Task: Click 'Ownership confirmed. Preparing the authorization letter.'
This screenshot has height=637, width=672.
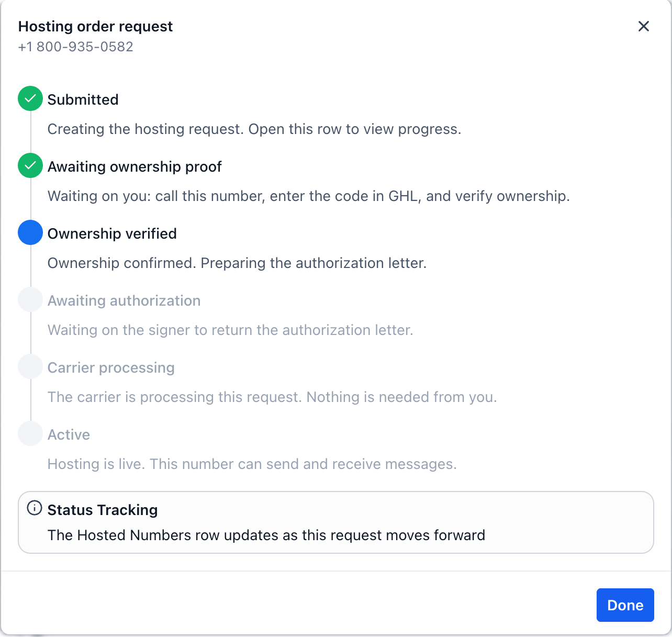Action: point(237,263)
